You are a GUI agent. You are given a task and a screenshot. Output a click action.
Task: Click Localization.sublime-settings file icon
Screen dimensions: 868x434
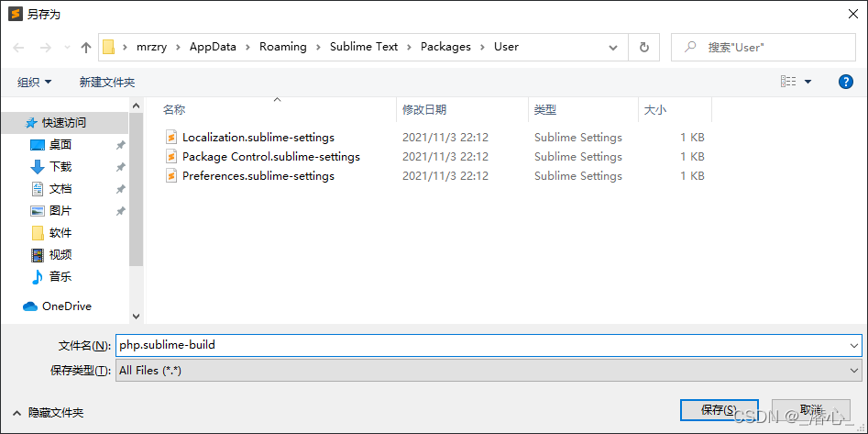point(172,137)
